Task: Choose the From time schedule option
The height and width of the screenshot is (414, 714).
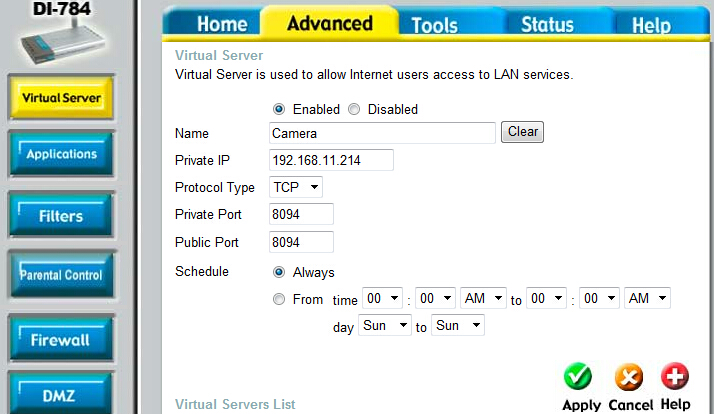Action: pyautogui.click(x=279, y=299)
